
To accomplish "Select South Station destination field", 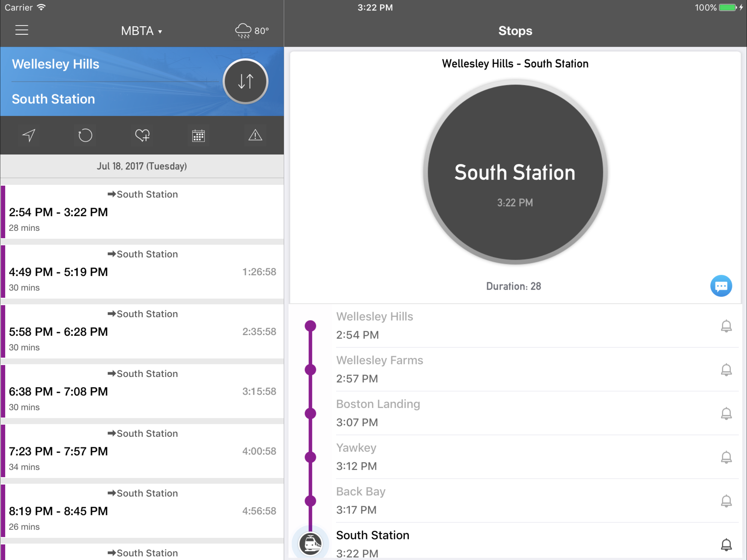I will 53,99.
